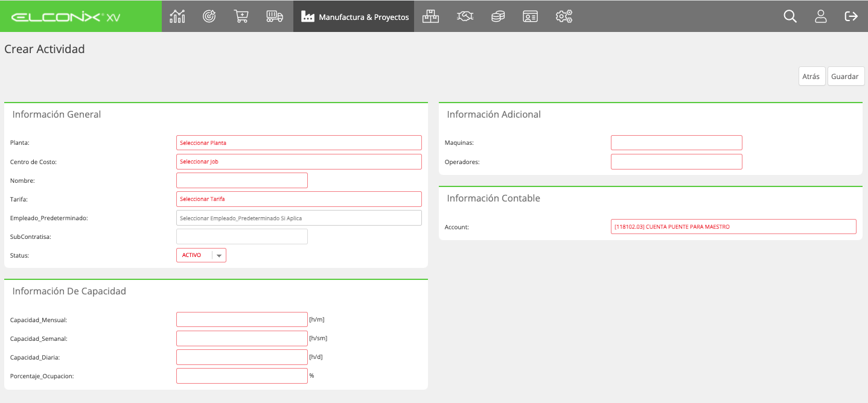Click the handshake icon in navbar
868x403 pixels.
point(465,16)
